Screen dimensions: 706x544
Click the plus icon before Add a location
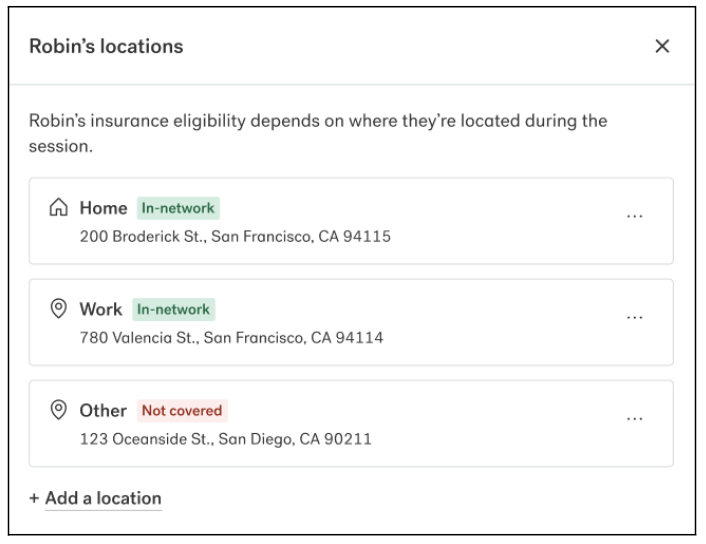[x=34, y=499]
